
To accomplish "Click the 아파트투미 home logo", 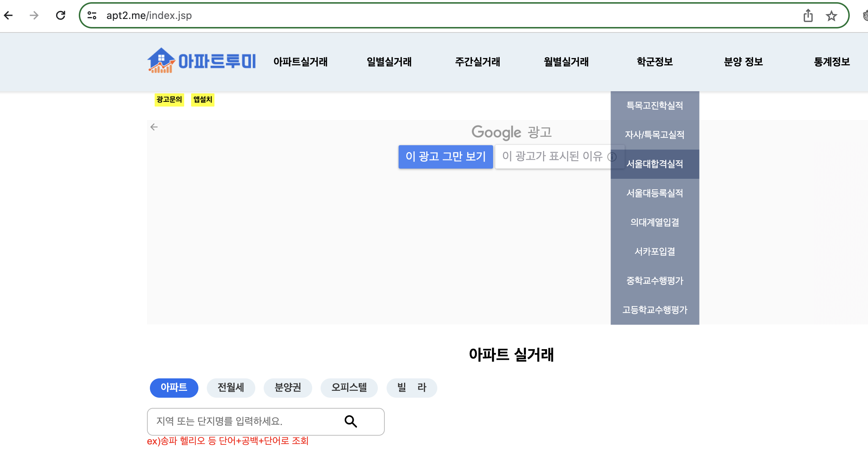I will (202, 61).
